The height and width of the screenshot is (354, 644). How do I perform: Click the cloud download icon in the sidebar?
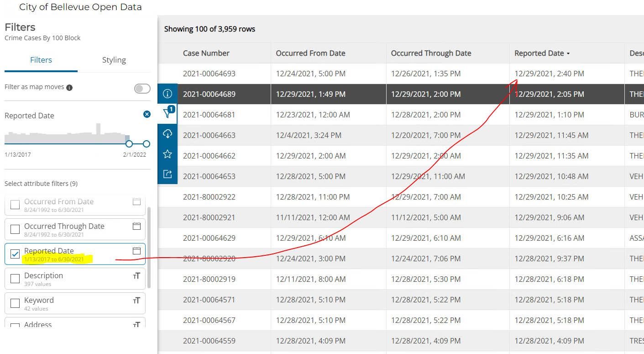click(x=168, y=133)
